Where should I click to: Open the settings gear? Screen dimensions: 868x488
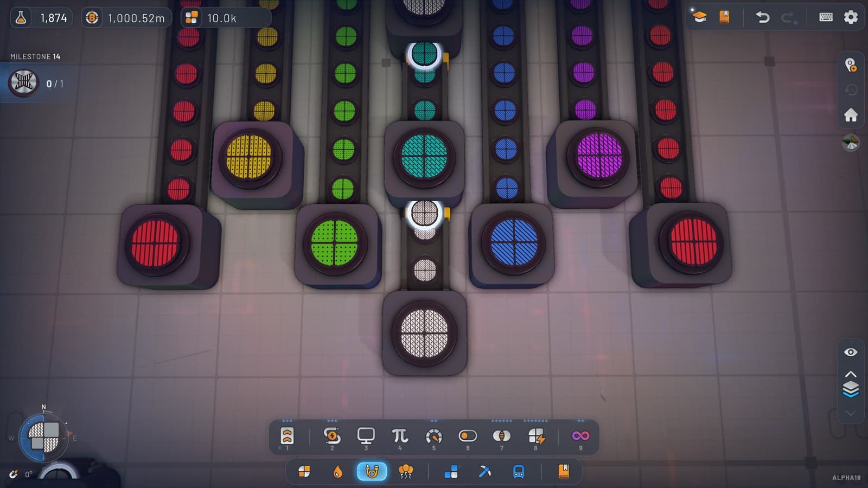tap(851, 17)
